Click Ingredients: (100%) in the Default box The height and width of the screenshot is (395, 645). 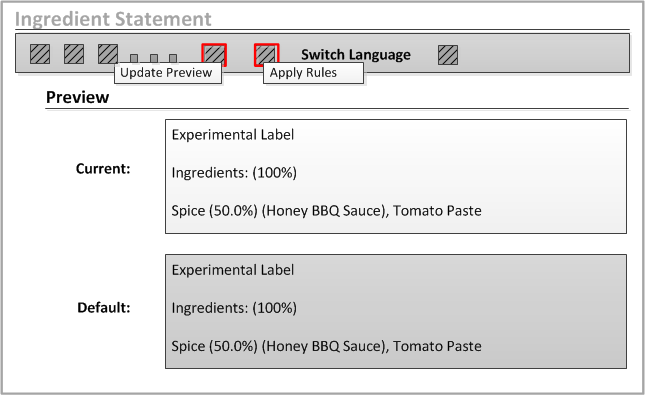[x=234, y=308]
